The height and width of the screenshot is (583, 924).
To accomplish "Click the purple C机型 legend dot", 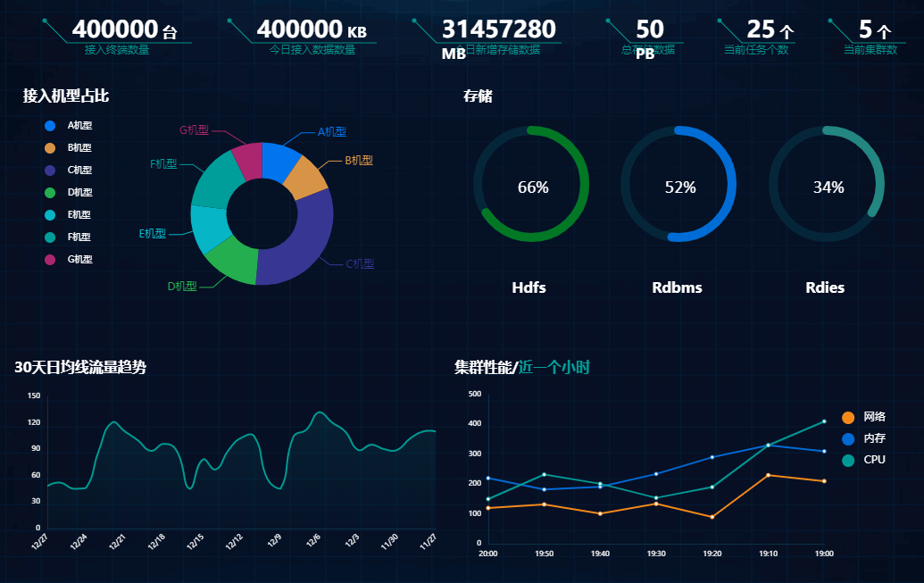I will [50, 170].
